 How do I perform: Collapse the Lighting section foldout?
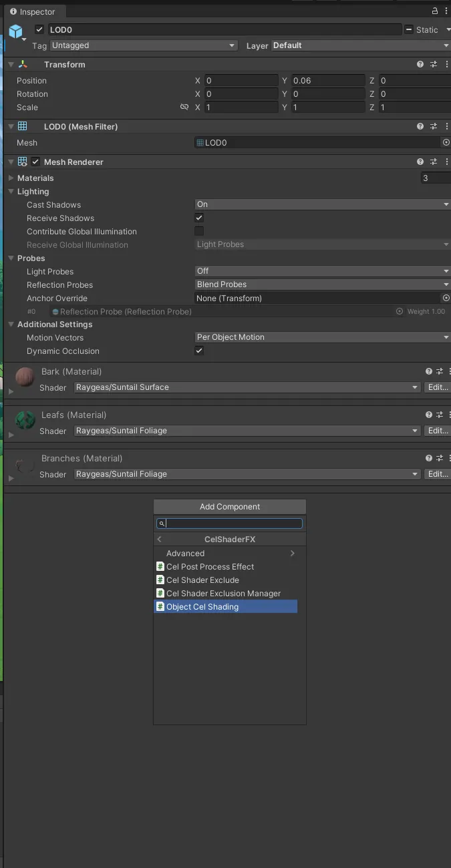pos(11,191)
